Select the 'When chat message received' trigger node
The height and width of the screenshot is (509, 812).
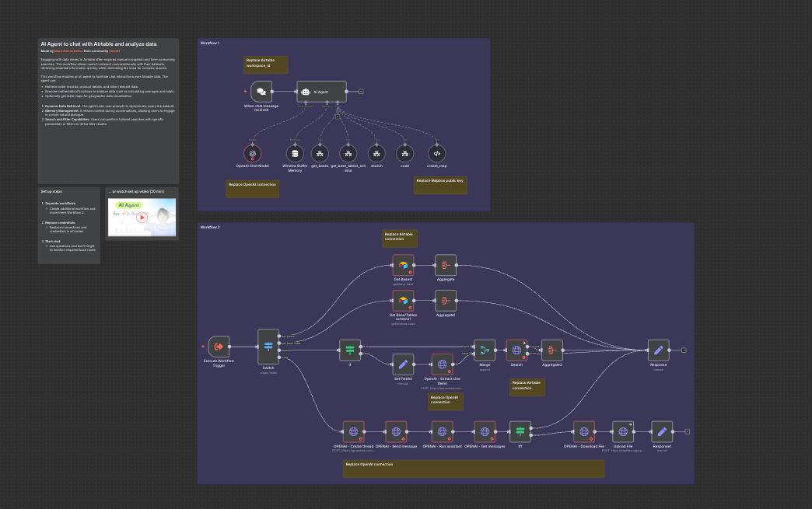[261, 92]
